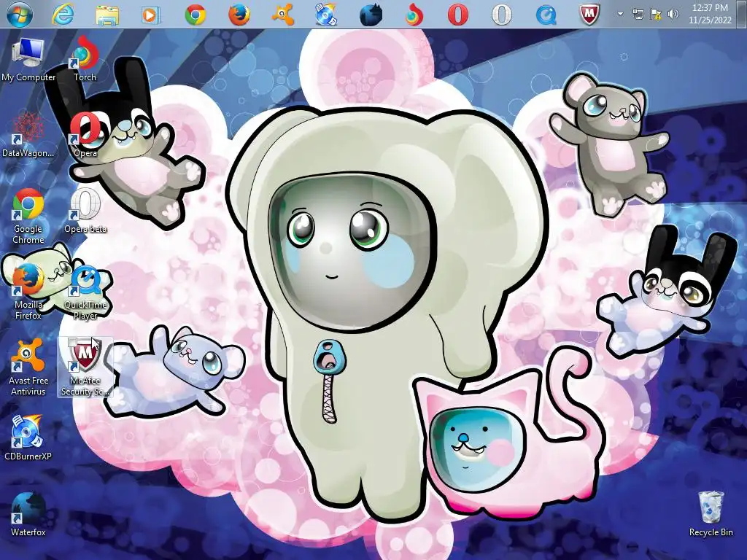Select the Opera beta desktop shortcut

(x=85, y=211)
